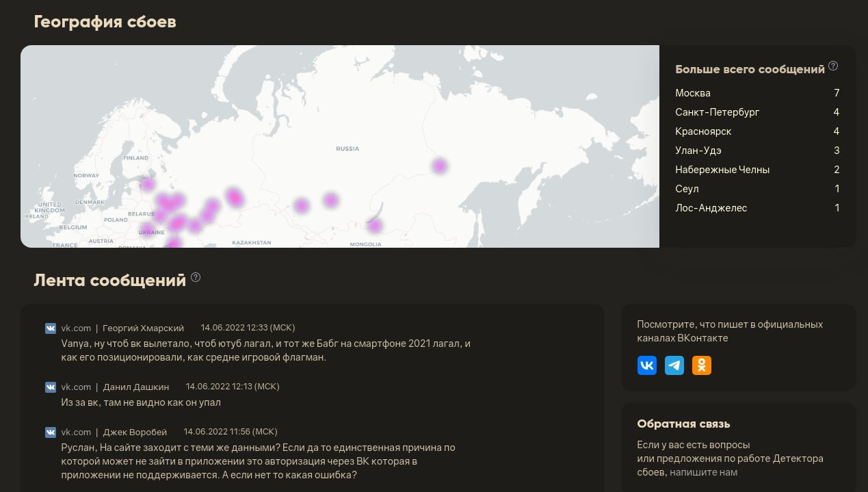Click the KAZAKHSTAN label on the map

pyautogui.click(x=252, y=243)
